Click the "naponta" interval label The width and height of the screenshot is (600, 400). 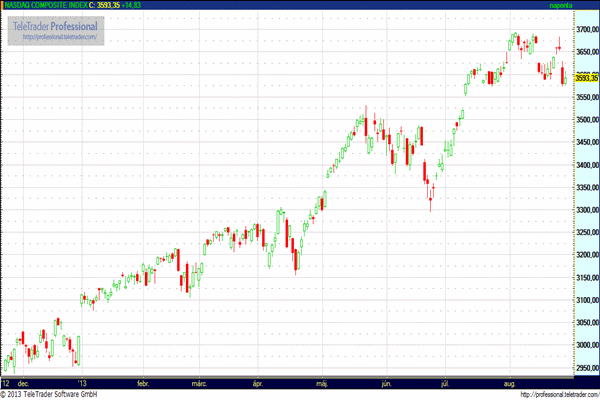click(559, 6)
